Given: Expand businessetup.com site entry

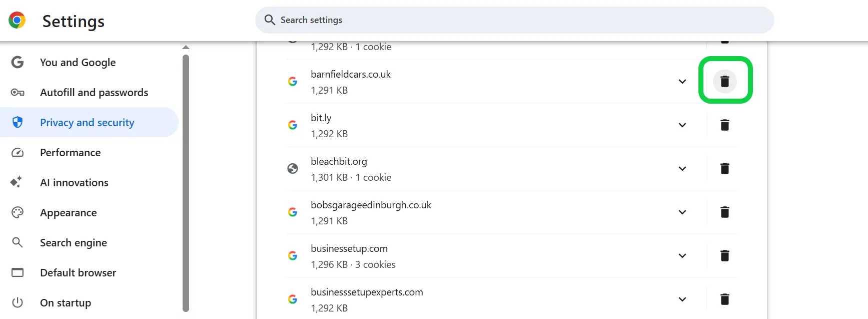Looking at the screenshot, I should click(682, 255).
